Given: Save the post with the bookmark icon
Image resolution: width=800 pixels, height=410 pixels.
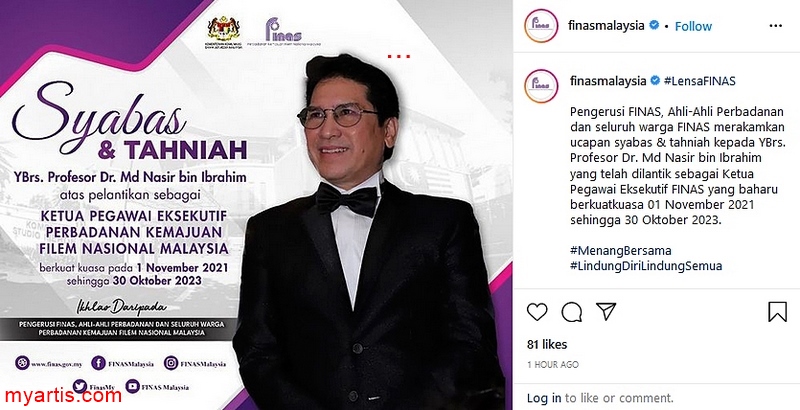Looking at the screenshot, I should point(777,312).
